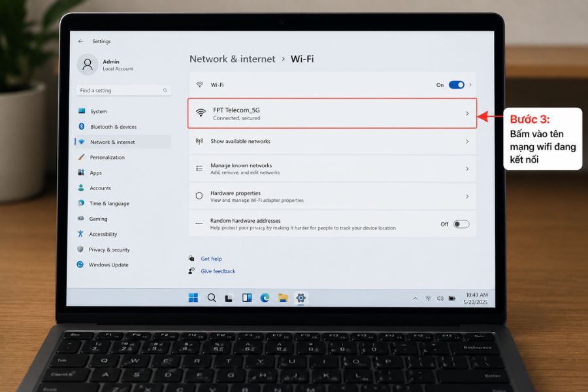Click the Wi-Fi signal icon beside FPT Telecom_5G

coord(201,112)
